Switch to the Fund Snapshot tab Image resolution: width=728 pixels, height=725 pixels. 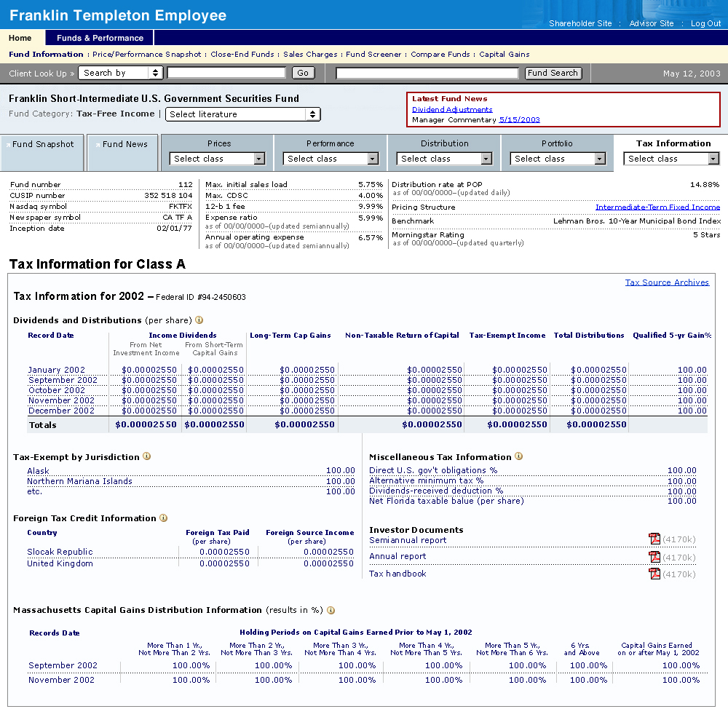(x=42, y=144)
